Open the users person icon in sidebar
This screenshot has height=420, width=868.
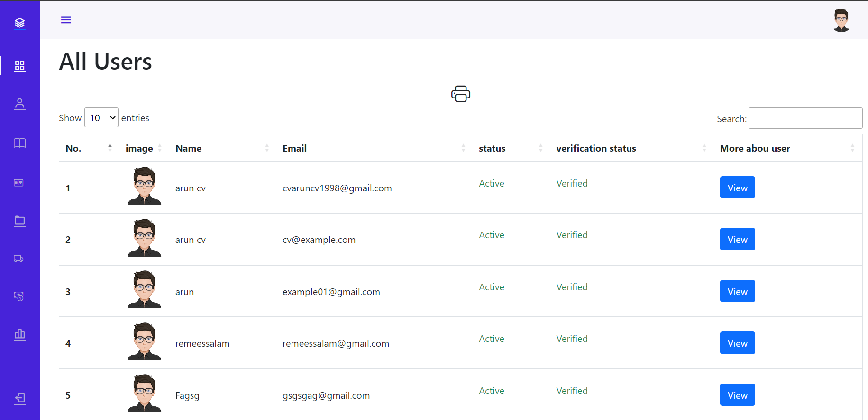tap(19, 104)
